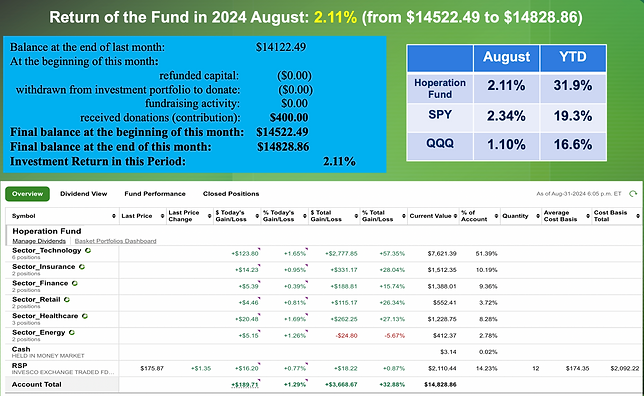Click the green circle icon beside Sector_Finance
The height and width of the screenshot is (396, 644).
(74, 283)
